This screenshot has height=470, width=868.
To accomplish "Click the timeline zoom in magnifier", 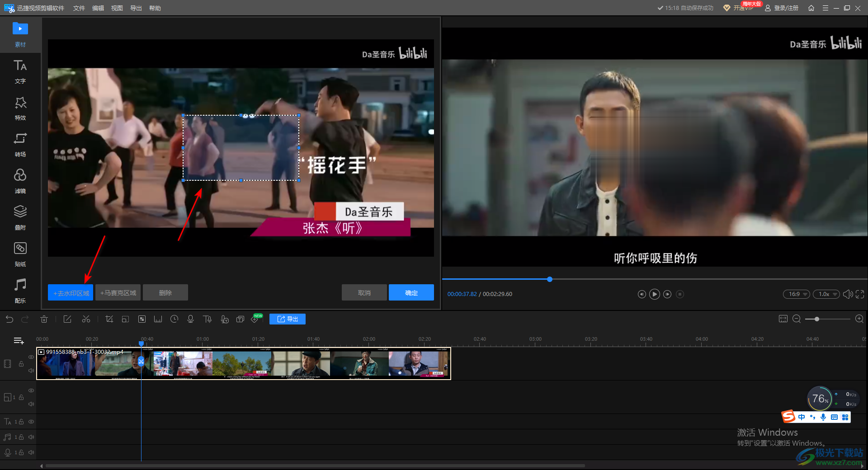I will [x=859, y=319].
